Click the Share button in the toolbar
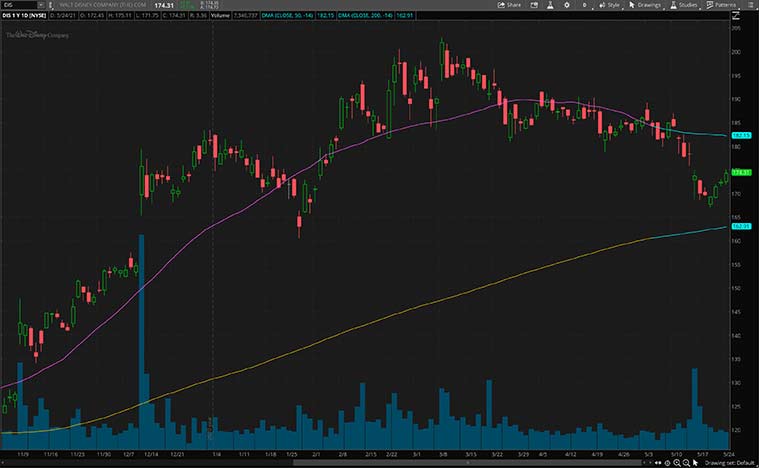Viewport: 759px width, 468px height. 510,5
